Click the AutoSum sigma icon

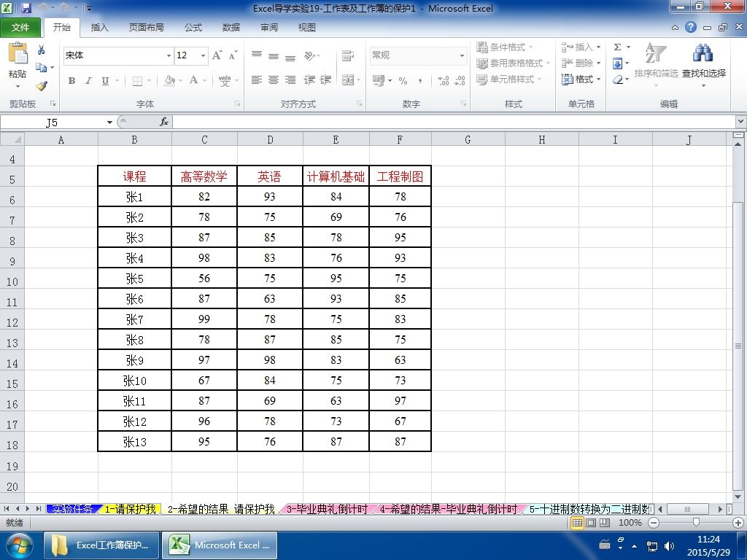pyautogui.click(x=617, y=47)
